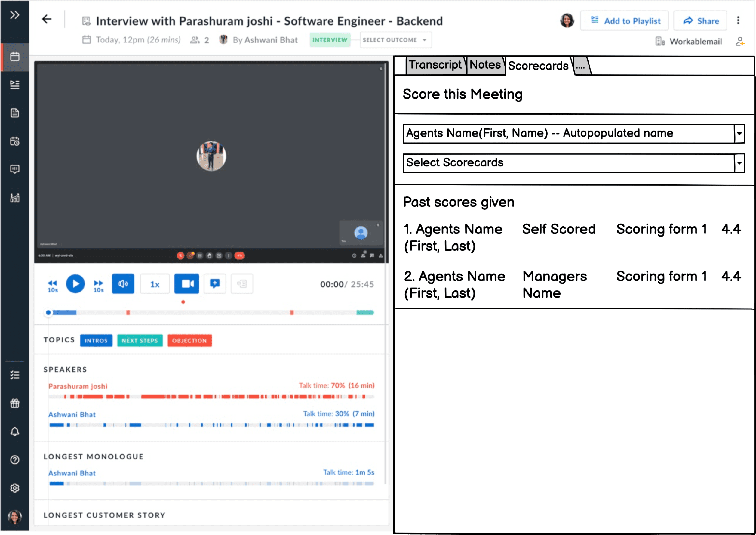Open the calendar meetings sidebar icon

[x=14, y=57]
